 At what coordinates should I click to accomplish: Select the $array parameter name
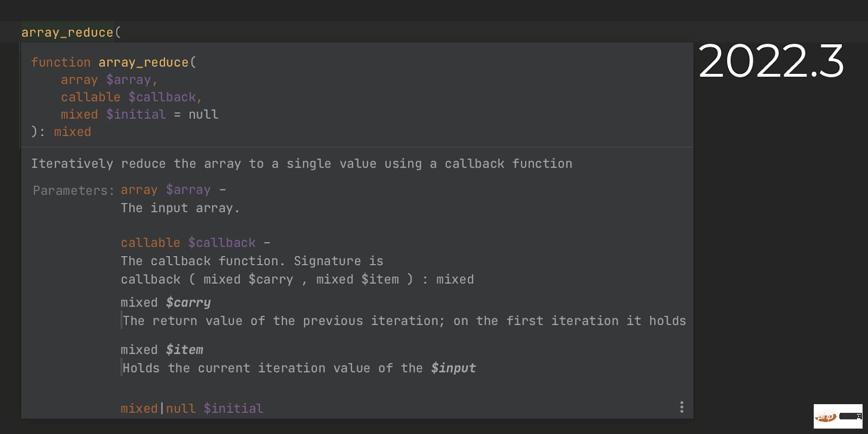[129, 79]
